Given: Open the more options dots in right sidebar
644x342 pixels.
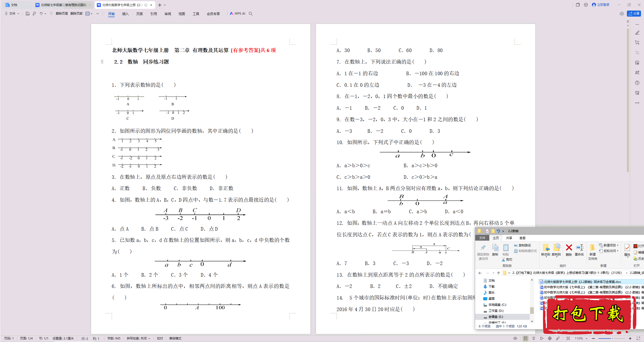Looking at the screenshot, I should 637,103.
